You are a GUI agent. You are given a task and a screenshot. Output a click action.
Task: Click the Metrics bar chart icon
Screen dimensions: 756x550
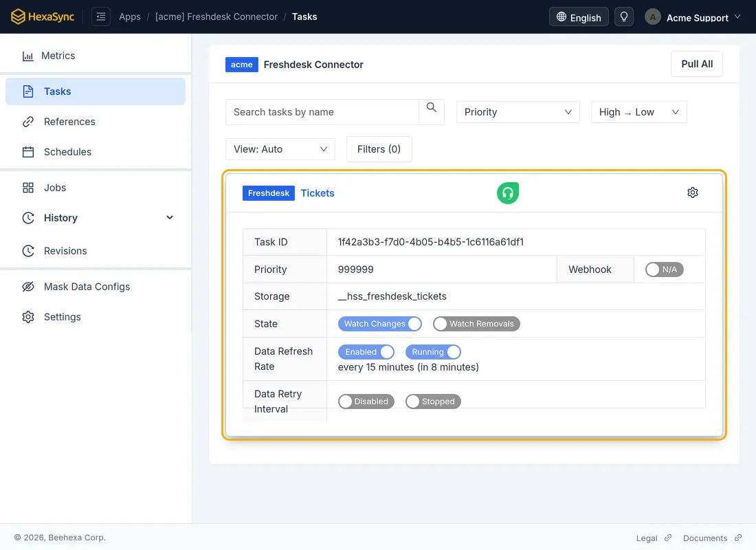[x=28, y=56]
